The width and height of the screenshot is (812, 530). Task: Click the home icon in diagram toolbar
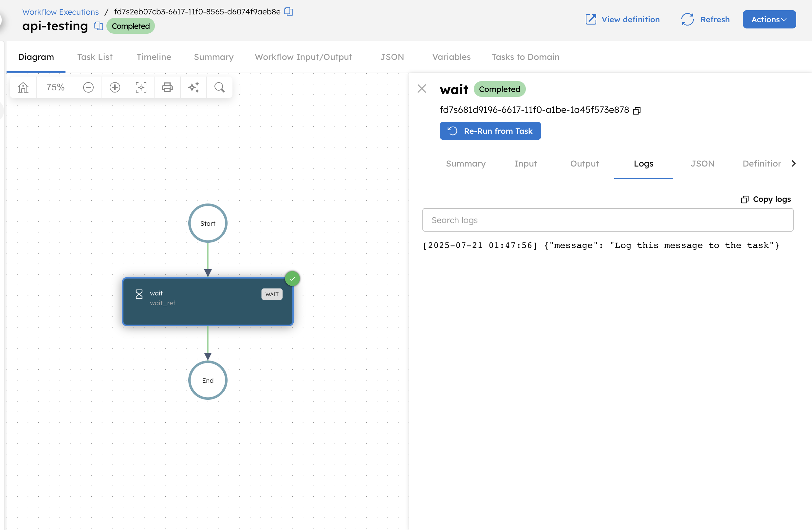pyautogui.click(x=23, y=88)
